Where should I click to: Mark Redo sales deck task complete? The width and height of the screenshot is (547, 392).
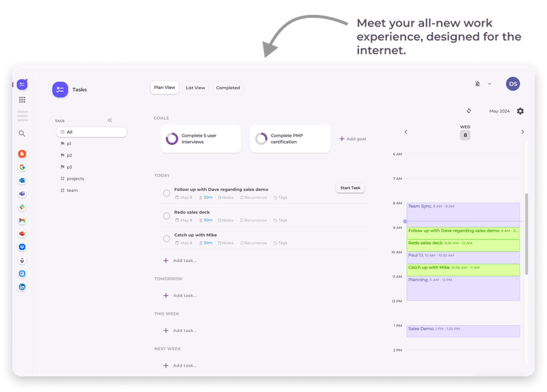[167, 216]
